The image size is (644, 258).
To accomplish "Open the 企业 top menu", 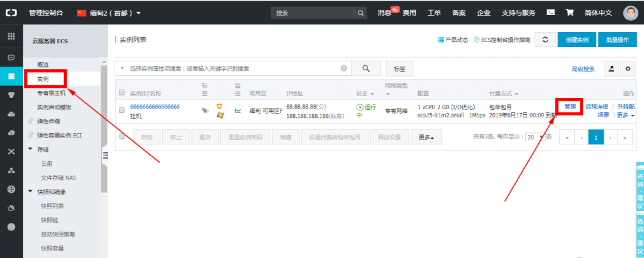I will click(x=484, y=13).
